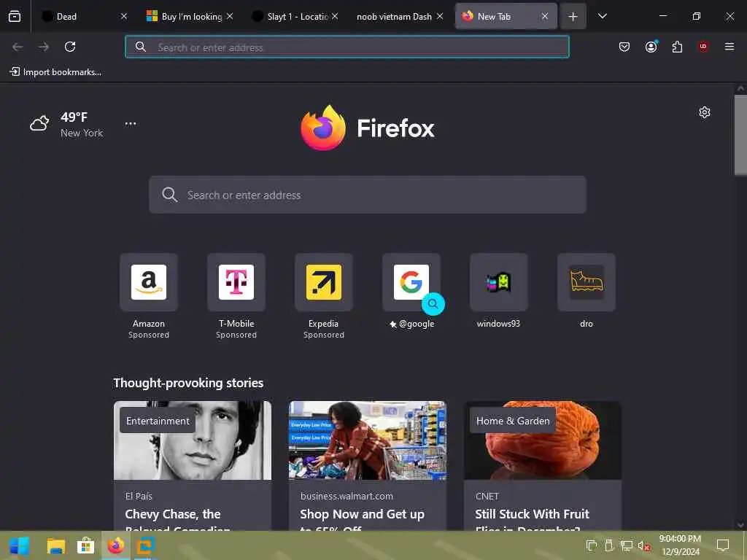Open the taskbar app beside Firefox
The height and width of the screenshot is (560, 747).
tap(145, 545)
